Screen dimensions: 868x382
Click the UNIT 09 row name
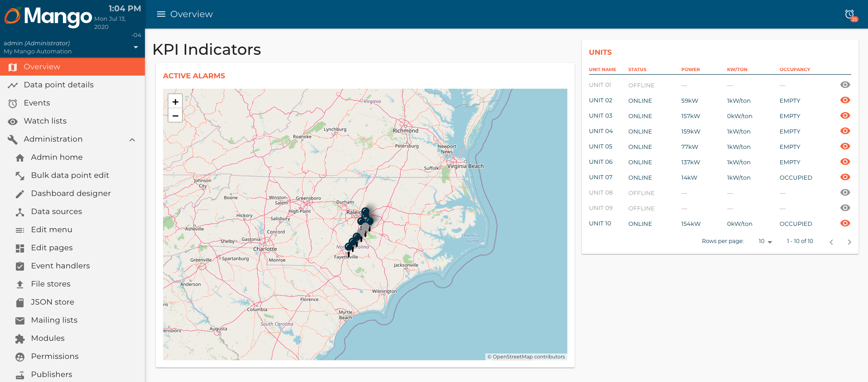(600, 208)
